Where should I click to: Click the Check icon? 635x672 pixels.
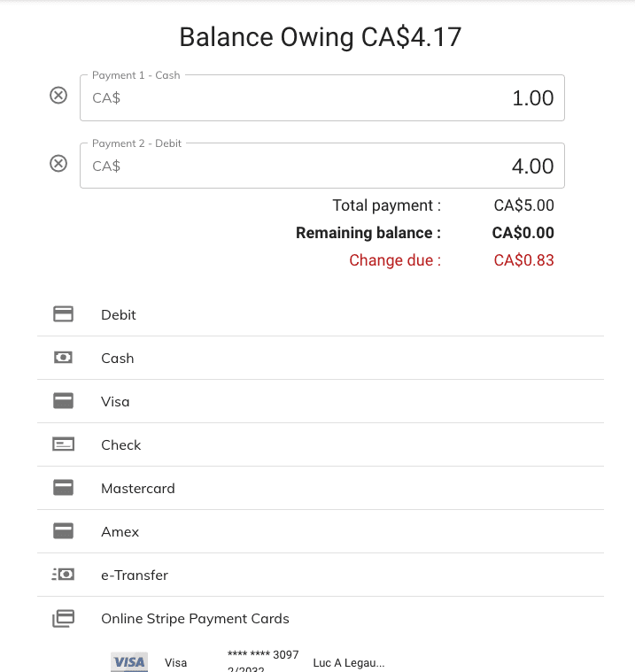[x=63, y=444]
